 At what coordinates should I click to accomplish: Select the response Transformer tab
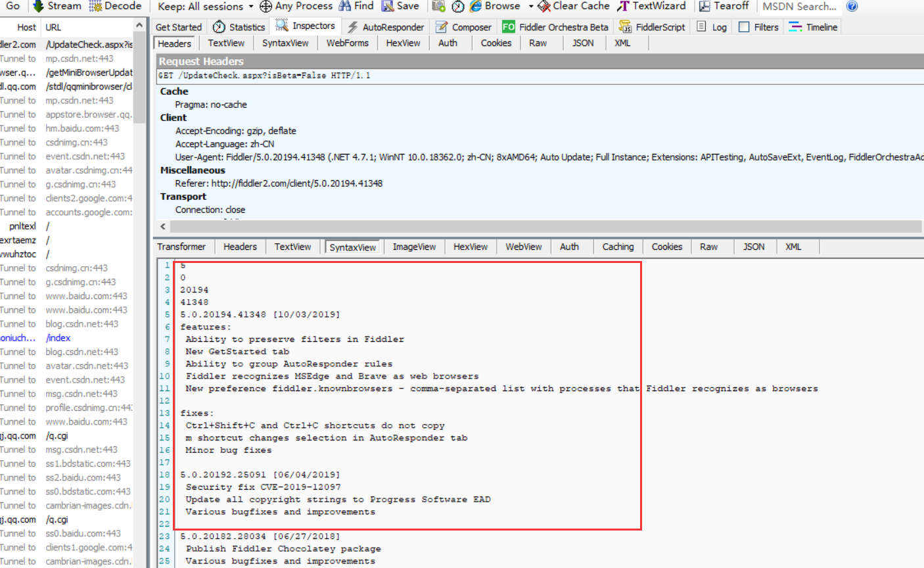coord(181,247)
